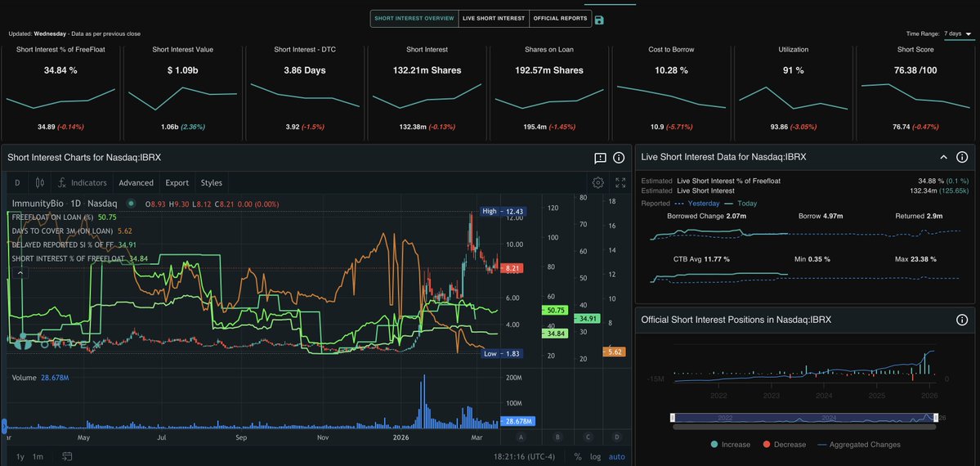Screen dimensions: 980x466
Task: Click the left handle of positions range slider
Action: tap(673, 417)
